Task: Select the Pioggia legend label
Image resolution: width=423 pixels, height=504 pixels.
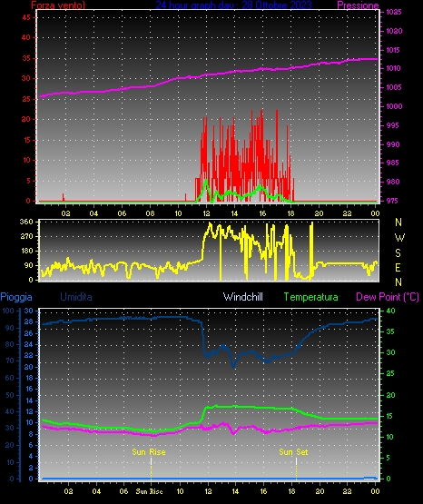Action: [x=16, y=297]
